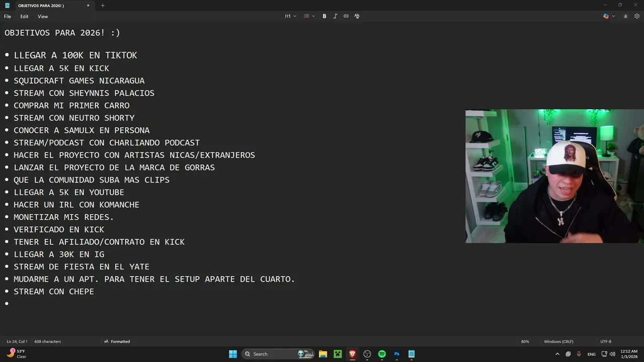Click the line STREAM CON NEUTRO SHORTY
The image size is (644, 362).
(x=74, y=118)
